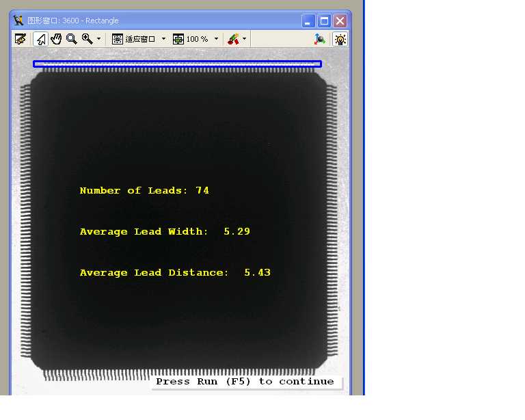525x420 pixels.
Task: Open the 适应窗口 dropdown arrow
Action: (x=163, y=39)
